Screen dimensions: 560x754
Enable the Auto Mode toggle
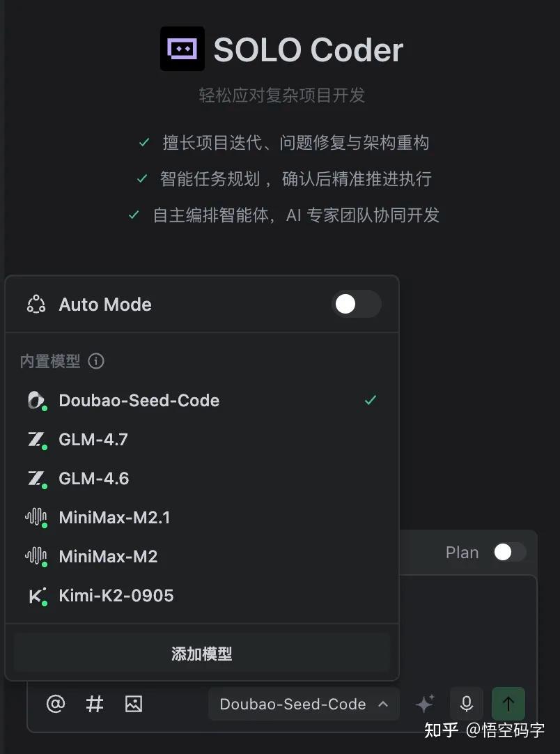point(356,304)
